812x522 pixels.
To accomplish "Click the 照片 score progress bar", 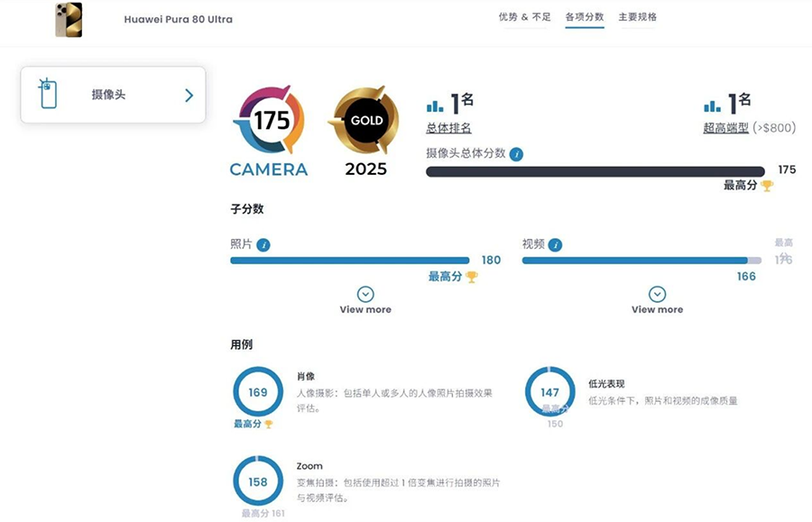I will coord(349,261).
